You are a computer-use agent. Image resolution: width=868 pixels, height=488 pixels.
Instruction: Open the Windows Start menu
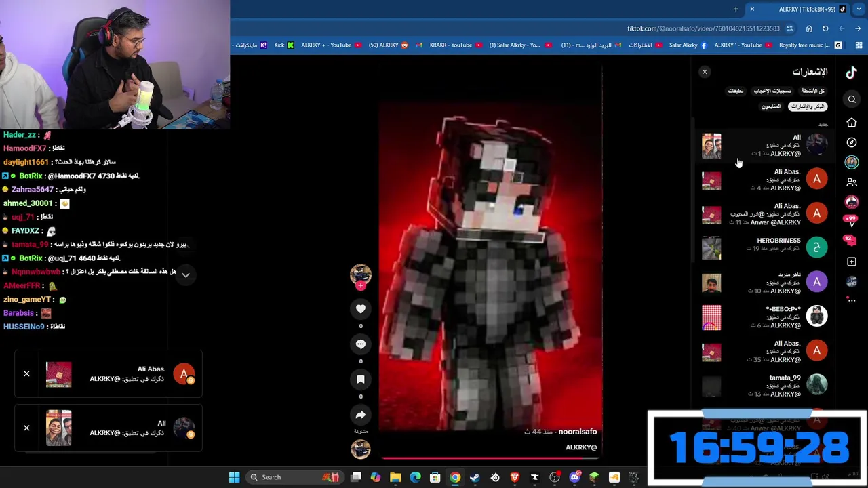(x=234, y=477)
